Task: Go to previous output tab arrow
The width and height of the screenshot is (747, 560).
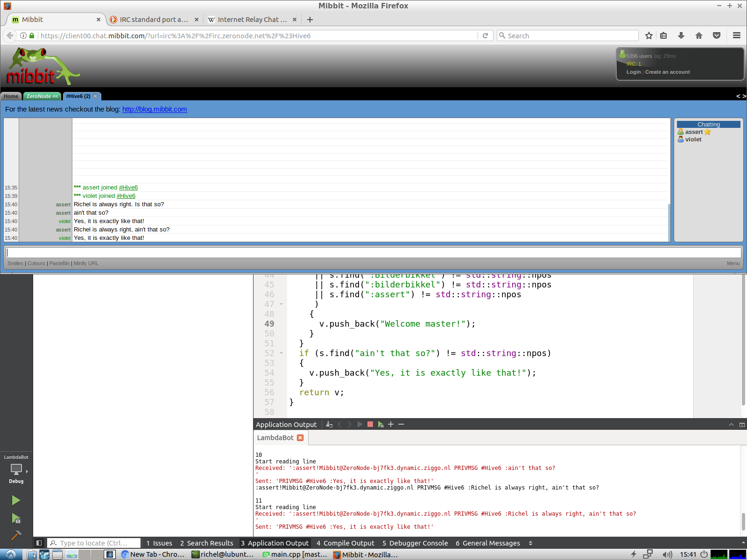Action: 339,424
